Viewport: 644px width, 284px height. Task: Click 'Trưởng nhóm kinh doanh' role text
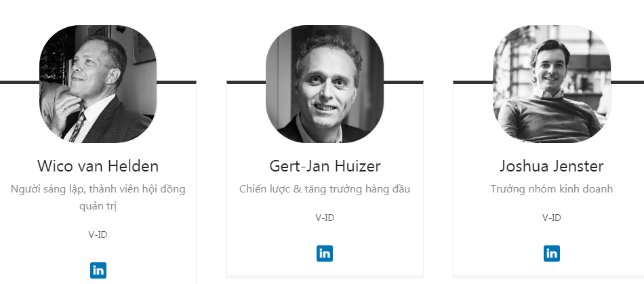click(552, 189)
